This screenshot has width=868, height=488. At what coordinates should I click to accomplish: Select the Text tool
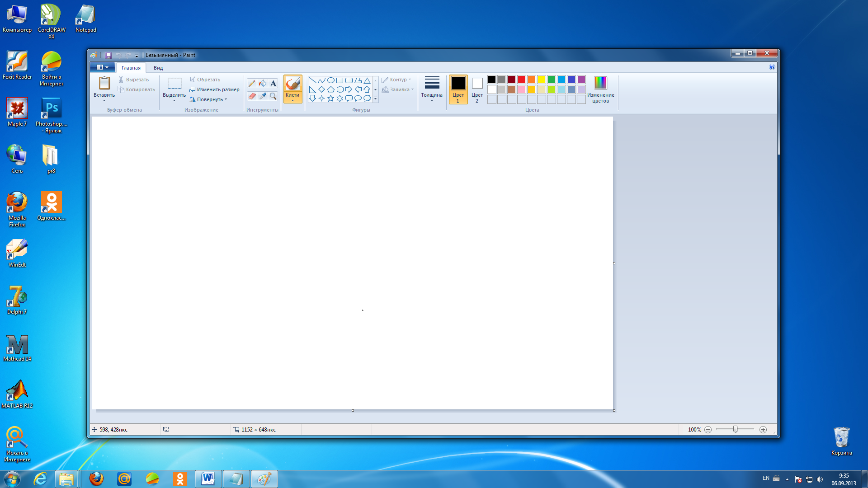[273, 83]
